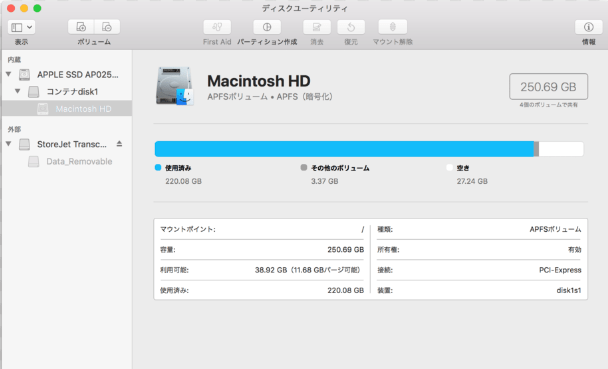Click the large Macintosh HD disk image

[174, 86]
